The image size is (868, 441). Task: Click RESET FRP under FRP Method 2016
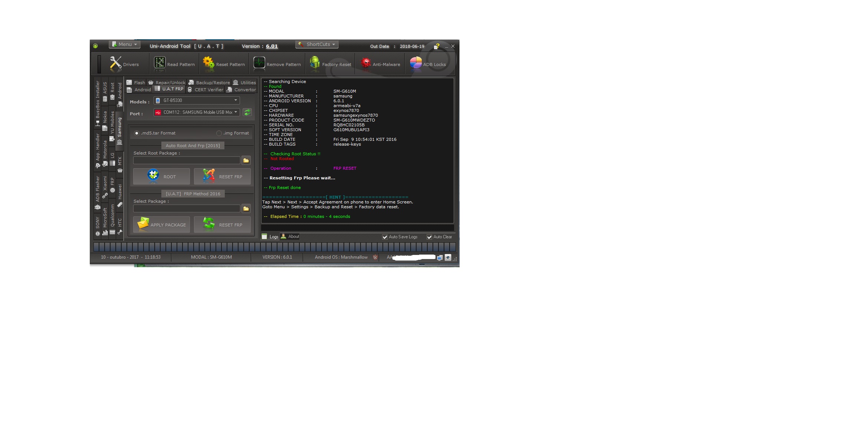[222, 225]
